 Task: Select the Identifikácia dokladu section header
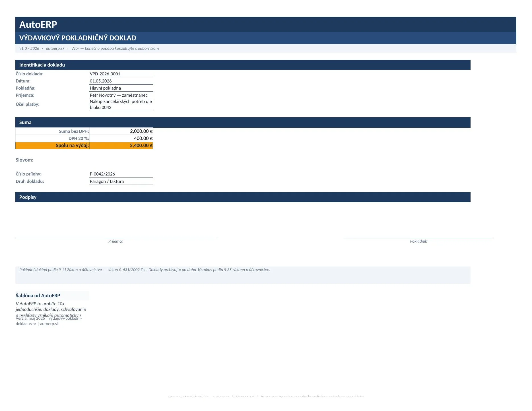pyautogui.click(x=243, y=65)
